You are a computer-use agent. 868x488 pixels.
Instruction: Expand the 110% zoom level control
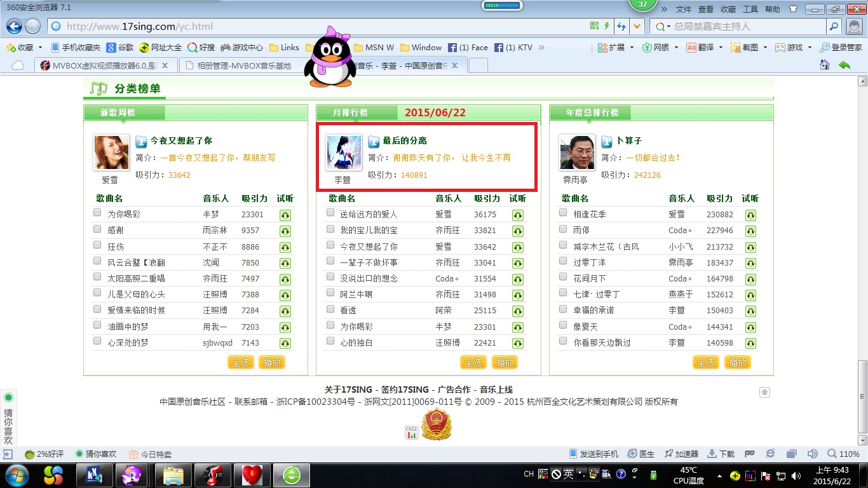844,454
